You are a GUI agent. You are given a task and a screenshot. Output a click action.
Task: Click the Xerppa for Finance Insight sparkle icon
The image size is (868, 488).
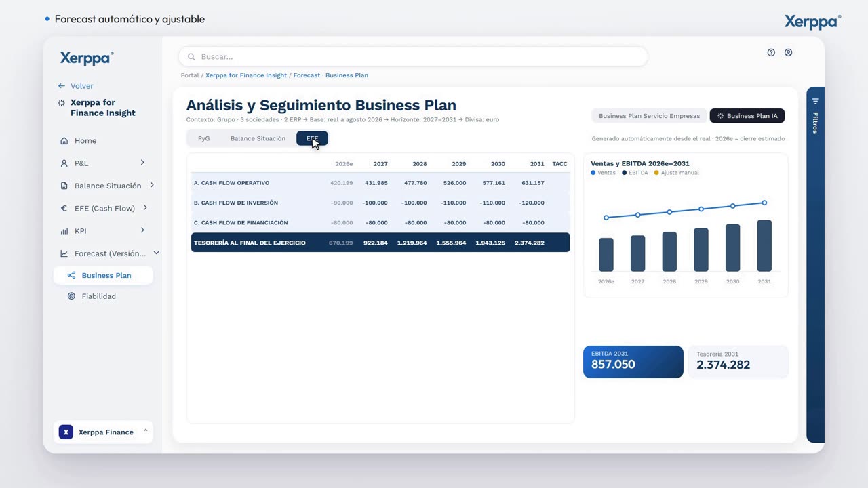click(62, 103)
